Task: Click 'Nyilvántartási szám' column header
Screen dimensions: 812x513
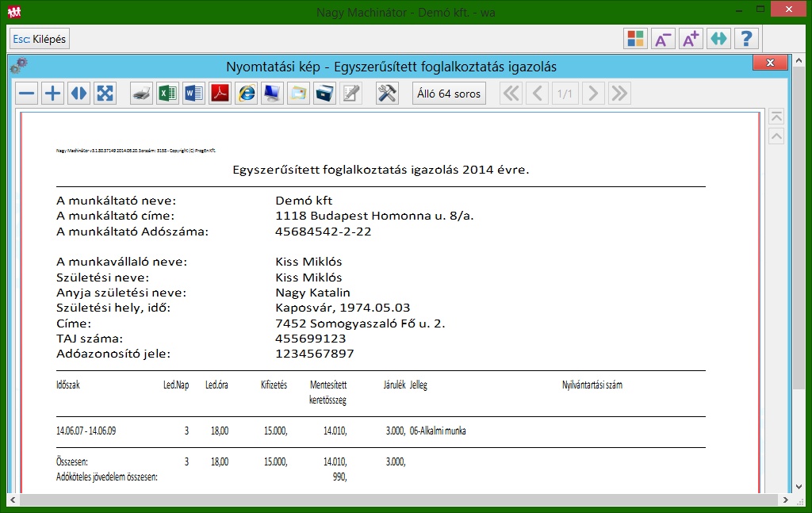Action: tap(592, 385)
